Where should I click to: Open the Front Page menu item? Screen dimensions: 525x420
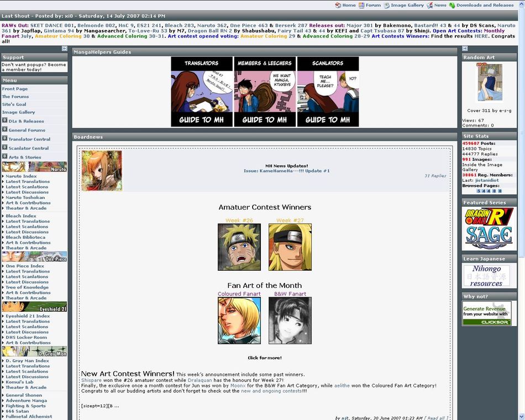pyautogui.click(x=15, y=89)
